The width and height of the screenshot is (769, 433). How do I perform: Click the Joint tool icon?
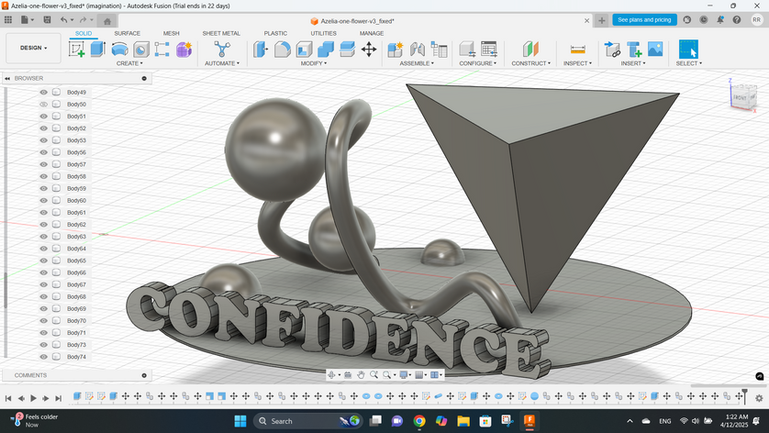coord(417,49)
